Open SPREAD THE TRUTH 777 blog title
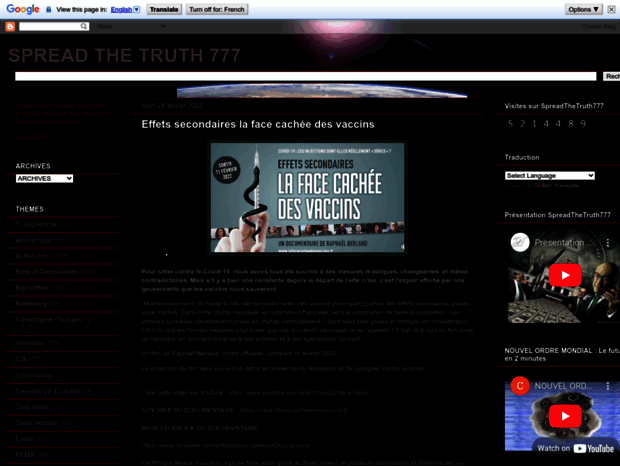 pyautogui.click(x=124, y=55)
